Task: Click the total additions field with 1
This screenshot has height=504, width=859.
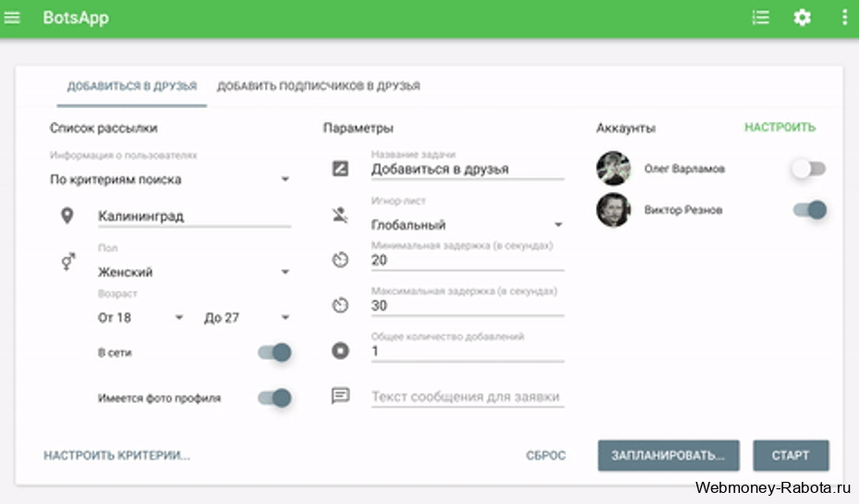Action: (x=467, y=351)
